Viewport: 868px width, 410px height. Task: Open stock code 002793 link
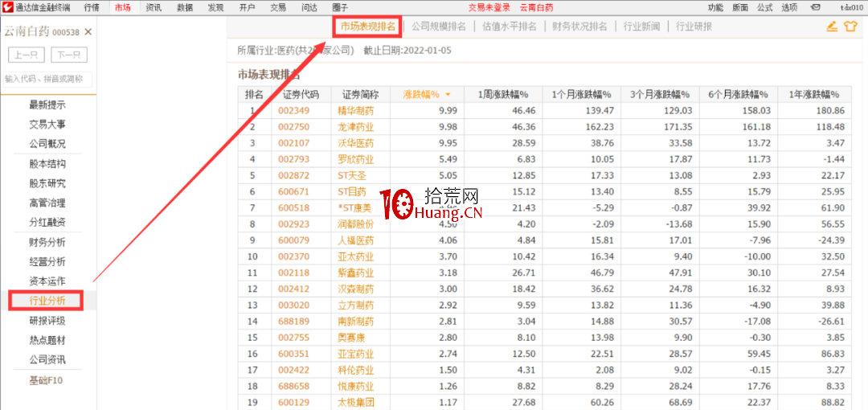tap(293, 160)
